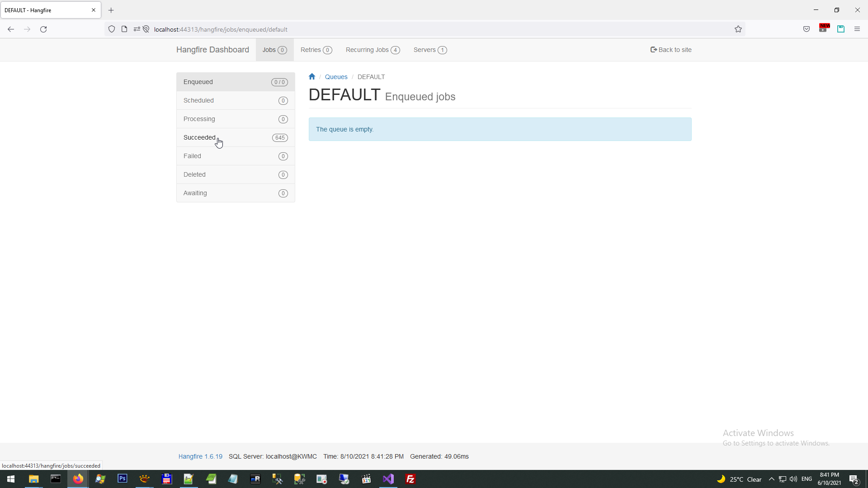This screenshot has height=488, width=868.
Task: Switch to Recurring Jobs tab
Action: click(373, 50)
